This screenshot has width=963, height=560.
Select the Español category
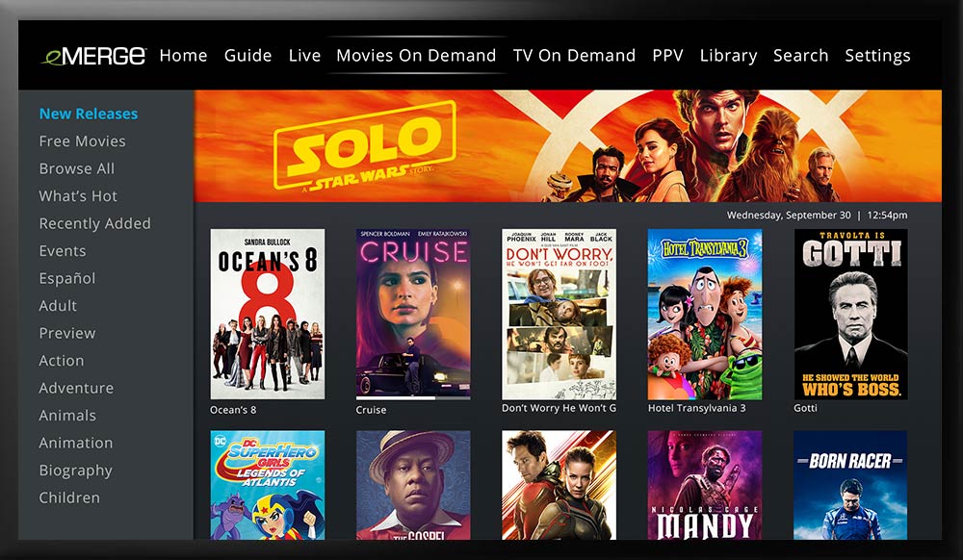(67, 278)
